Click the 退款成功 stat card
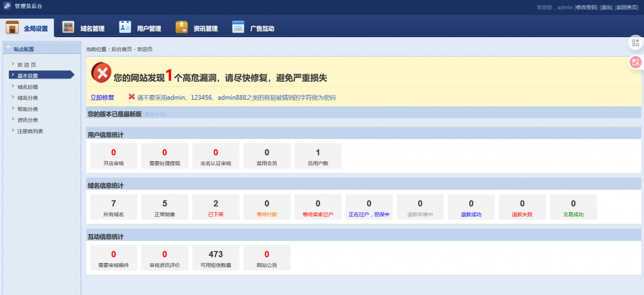This screenshot has width=644, height=295. pyautogui.click(x=471, y=207)
